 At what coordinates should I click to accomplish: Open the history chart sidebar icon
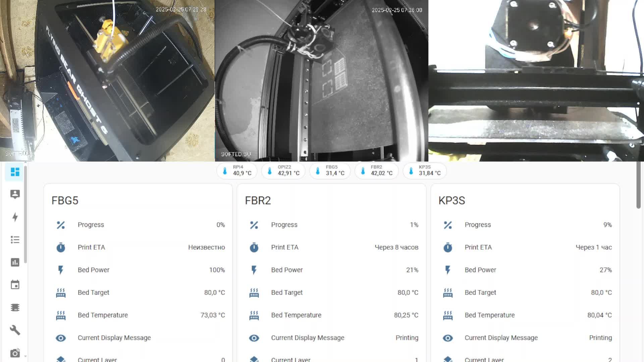(x=15, y=262)
